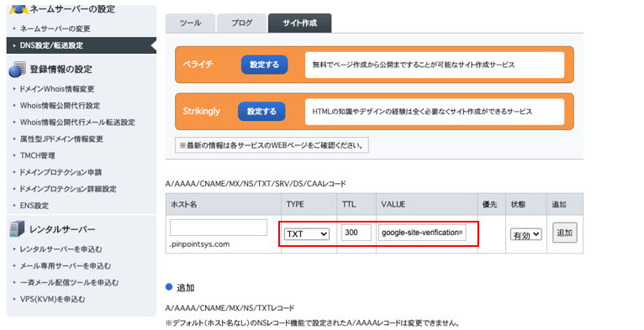Screen dimensions: 644x330
Task: Go to Whois情報公開代行設定
Action: click(60, 106)
